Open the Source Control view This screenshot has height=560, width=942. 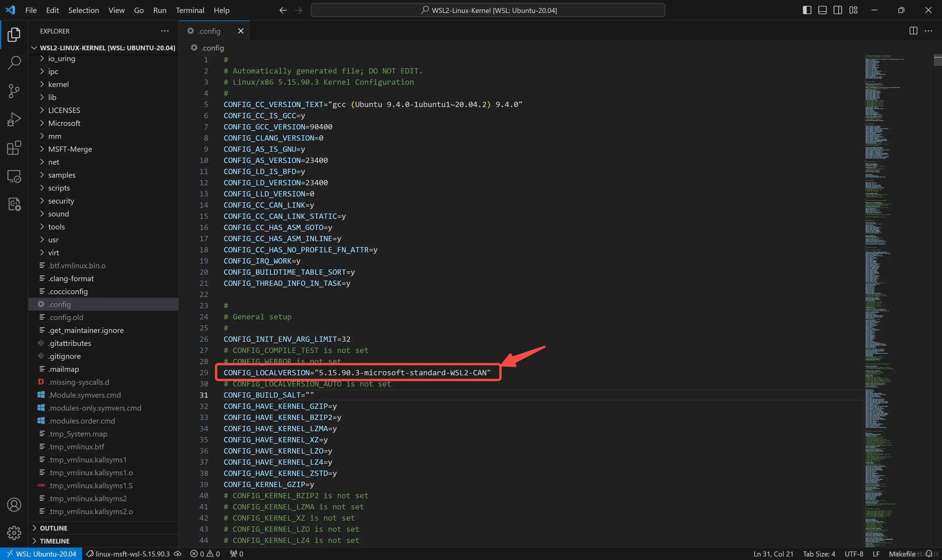[x=14, y=91]
